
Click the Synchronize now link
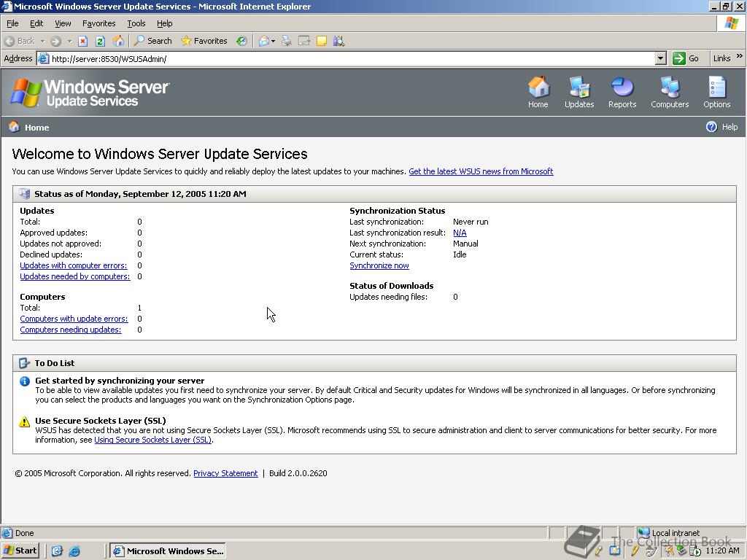tap(379, 265)
